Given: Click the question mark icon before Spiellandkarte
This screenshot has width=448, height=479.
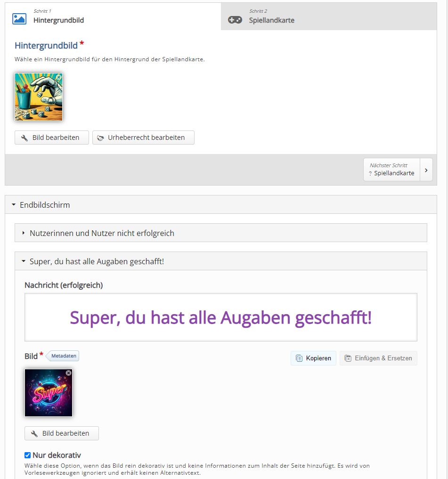Looking at the screenshot, I should coord(370,173).
